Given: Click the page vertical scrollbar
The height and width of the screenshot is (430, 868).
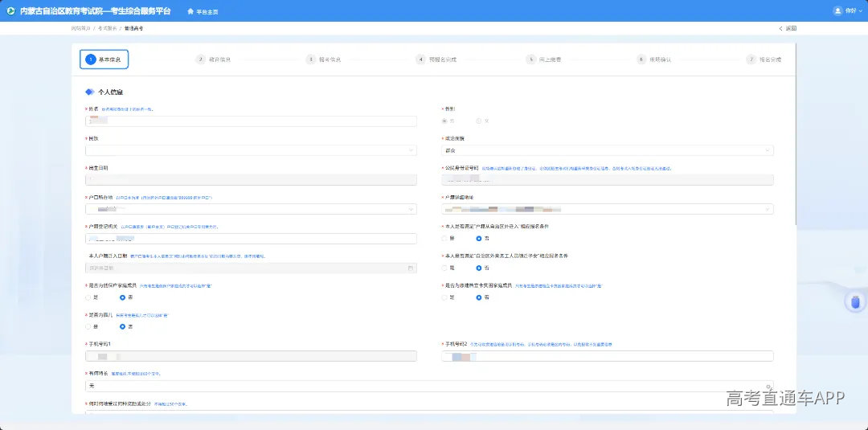Looking at the screenshot, I should (x=796, y=134).
